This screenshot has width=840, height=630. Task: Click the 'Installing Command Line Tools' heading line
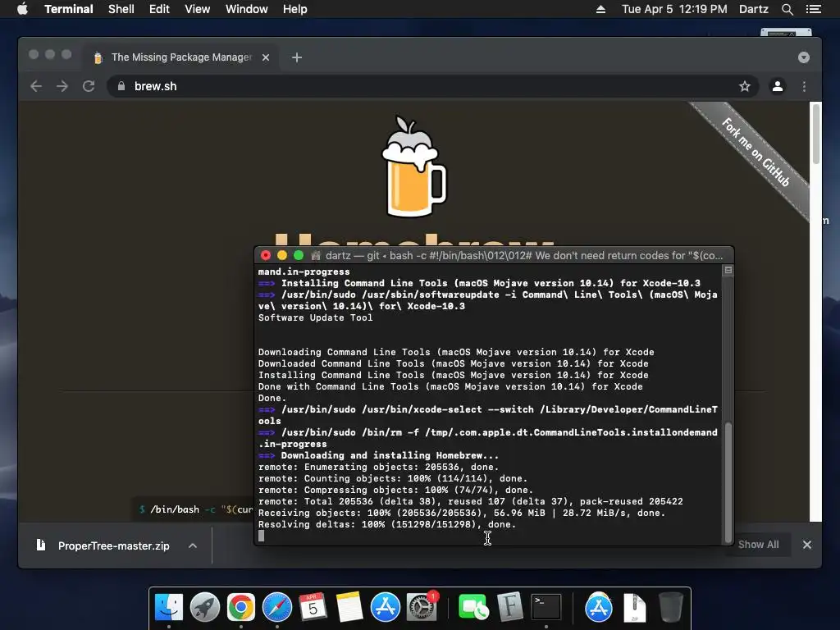click(x=479, y=283)
